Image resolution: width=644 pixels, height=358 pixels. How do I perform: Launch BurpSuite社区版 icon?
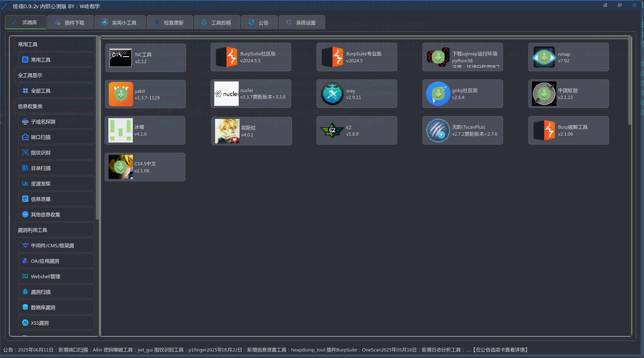226,57
